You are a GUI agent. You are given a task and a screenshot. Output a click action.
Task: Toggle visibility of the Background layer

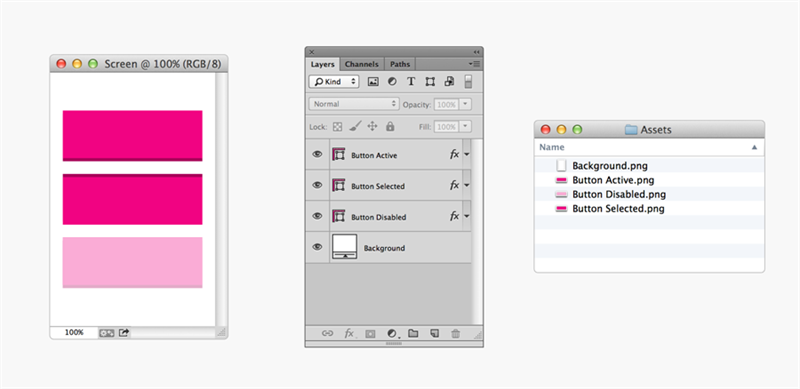(x=317, y=247)
